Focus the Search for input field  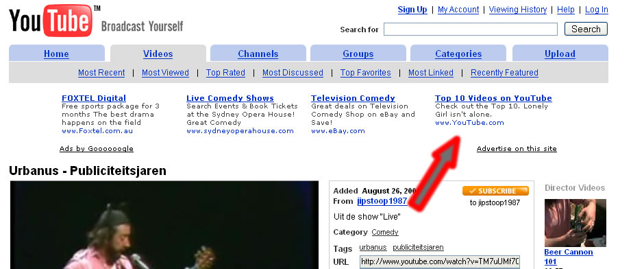pyautogui.click(x=470, y=30)
